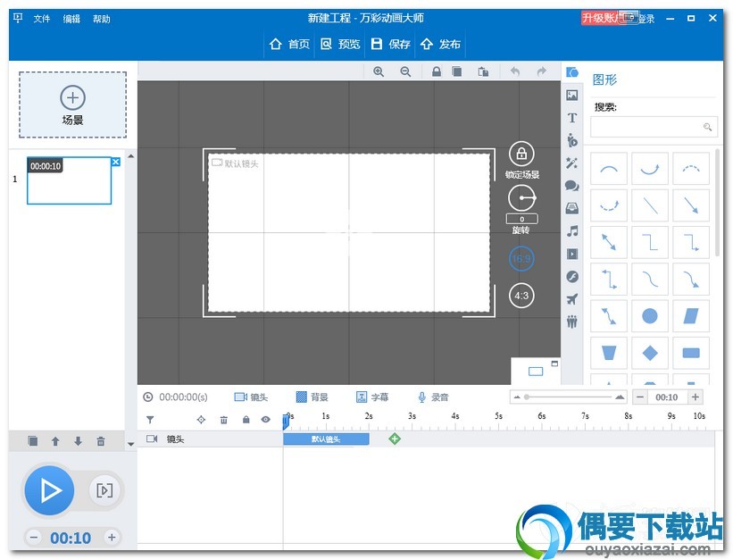The width and height of the screenshot is (733, 560).
Task: Add a new 场景 scene
Action: [72, 104]
